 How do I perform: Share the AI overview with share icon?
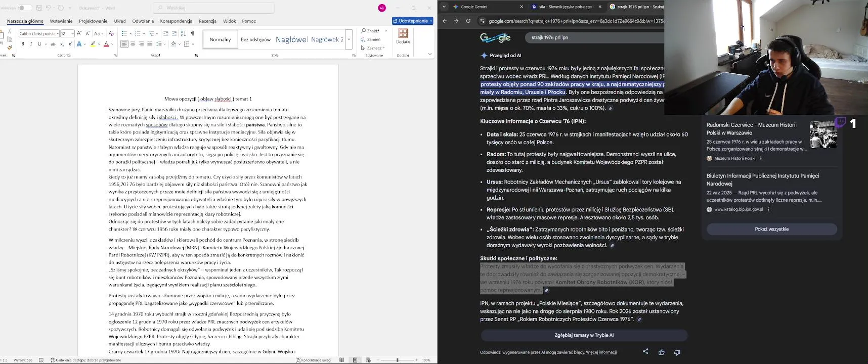pyautogui.click(x=645, y=352)
